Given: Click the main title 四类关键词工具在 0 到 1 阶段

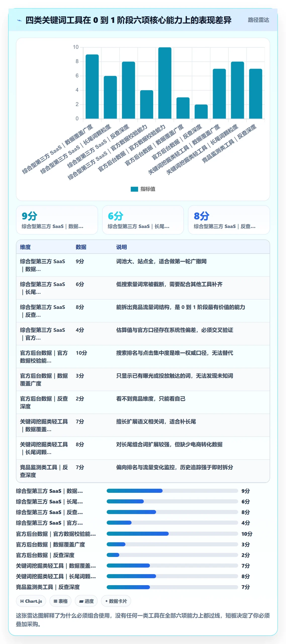Looking at the screenshot, I should click(128, 20).
